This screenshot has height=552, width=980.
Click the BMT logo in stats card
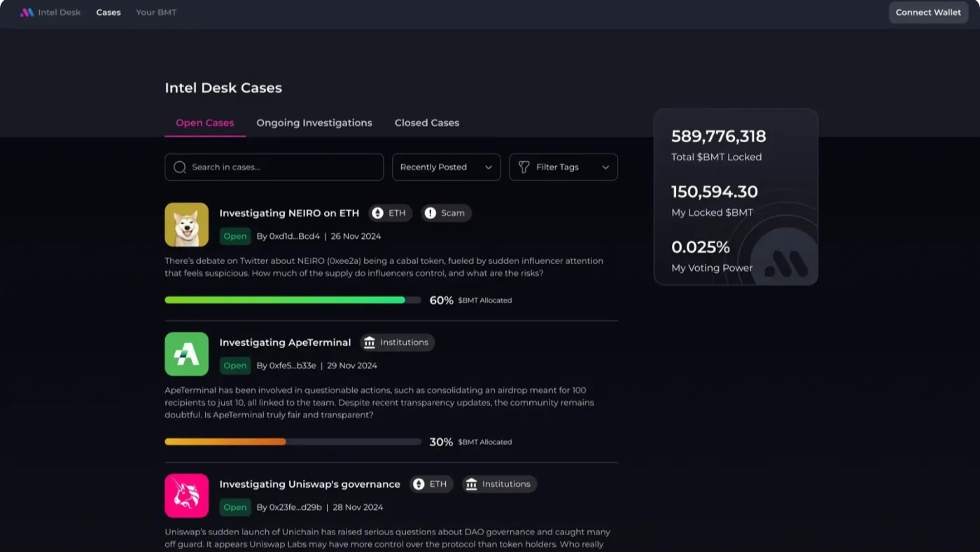click(786, 263)
